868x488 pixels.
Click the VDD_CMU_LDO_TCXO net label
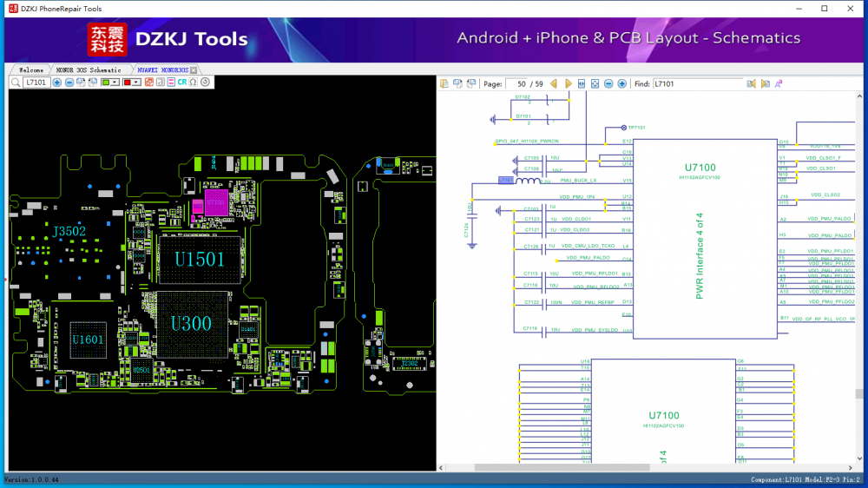[588, 246]
